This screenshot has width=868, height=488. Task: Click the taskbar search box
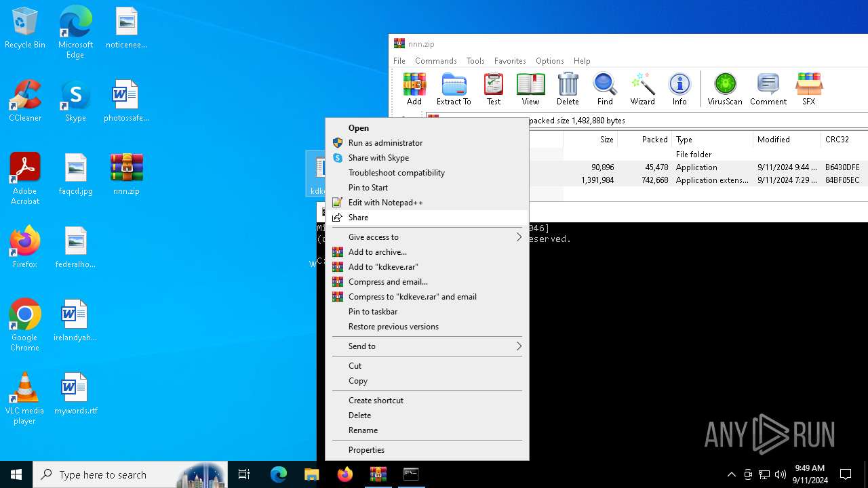(130, 474)
